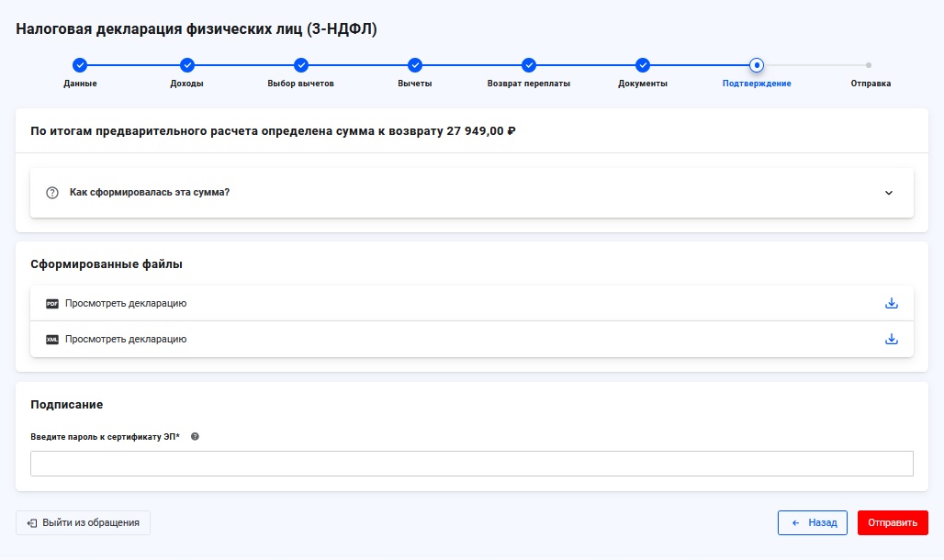Viewport: 944px width, 560px height.
Task: Expand 'Как сформировалась эта сумма?' chevron
Action: pos(888,193)
